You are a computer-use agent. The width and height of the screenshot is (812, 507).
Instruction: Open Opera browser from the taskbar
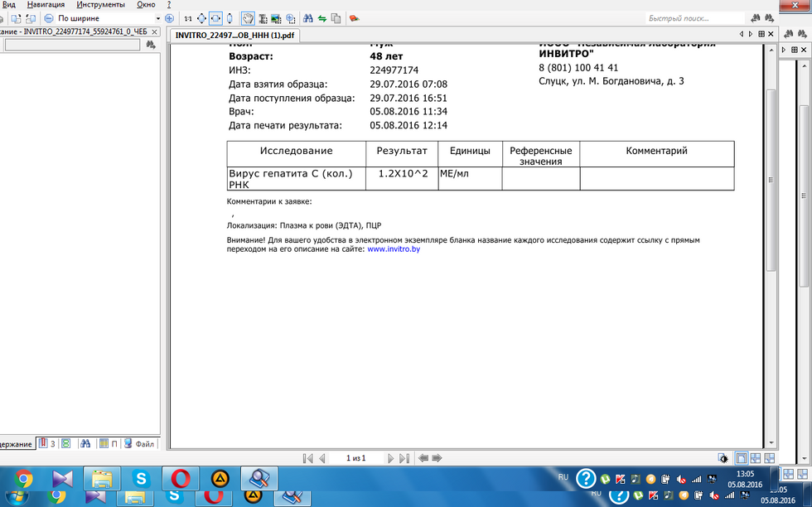pyautogui.click(x=180, y=478)
